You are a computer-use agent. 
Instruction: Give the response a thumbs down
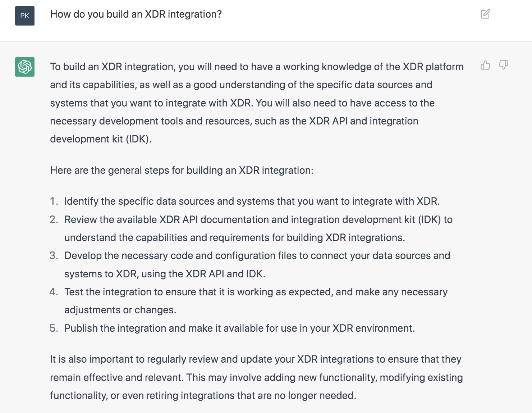tap(504, 65)
